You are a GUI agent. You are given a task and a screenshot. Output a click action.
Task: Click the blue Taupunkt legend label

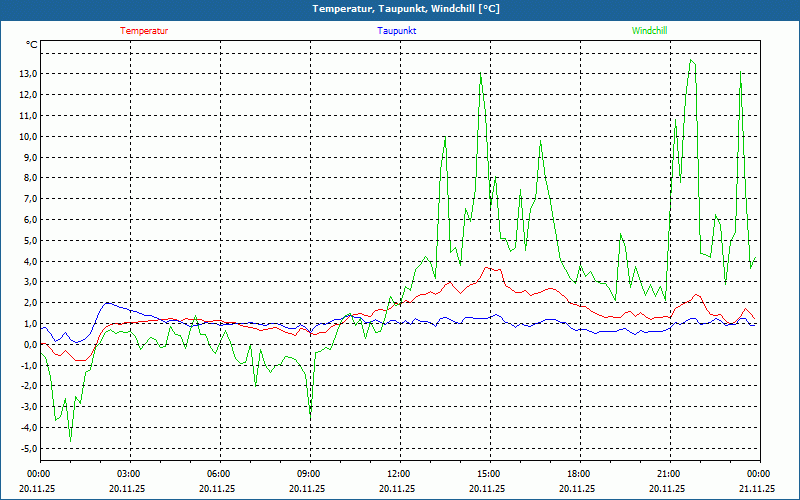397,31
